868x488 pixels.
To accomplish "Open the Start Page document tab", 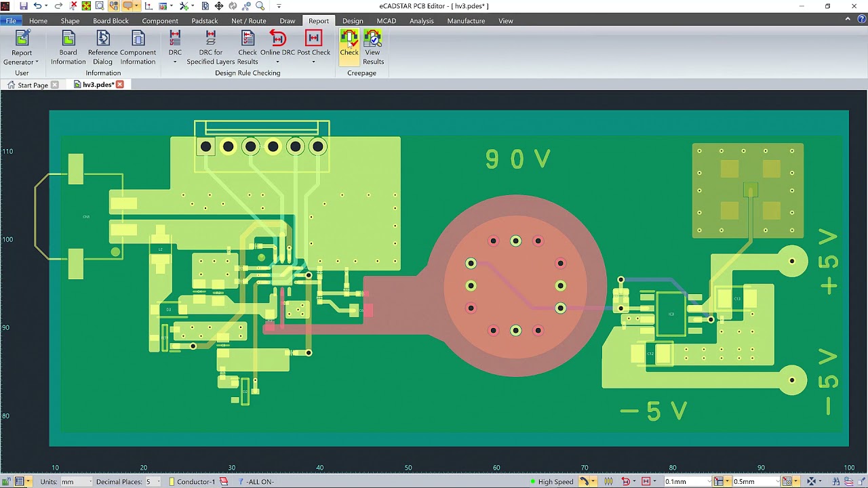I will tap(33, 85).
